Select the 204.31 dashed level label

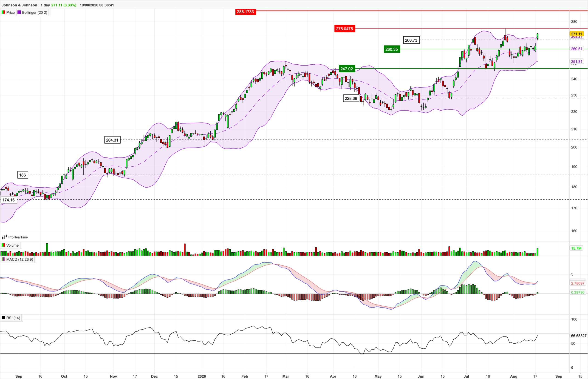click(x=112, y=140)
